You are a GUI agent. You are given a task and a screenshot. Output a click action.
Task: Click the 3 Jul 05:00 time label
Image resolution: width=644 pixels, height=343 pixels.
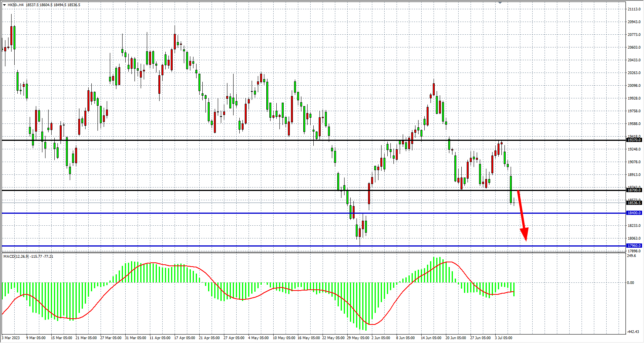[503, 338]
